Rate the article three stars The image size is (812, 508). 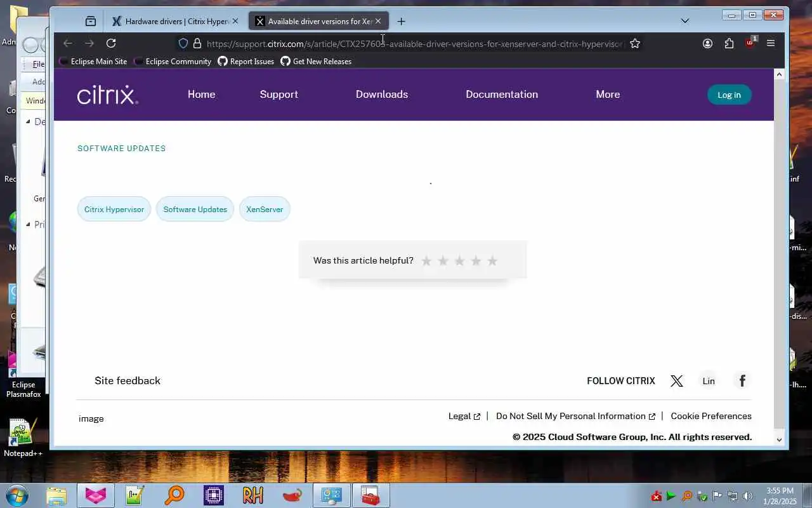460,261
